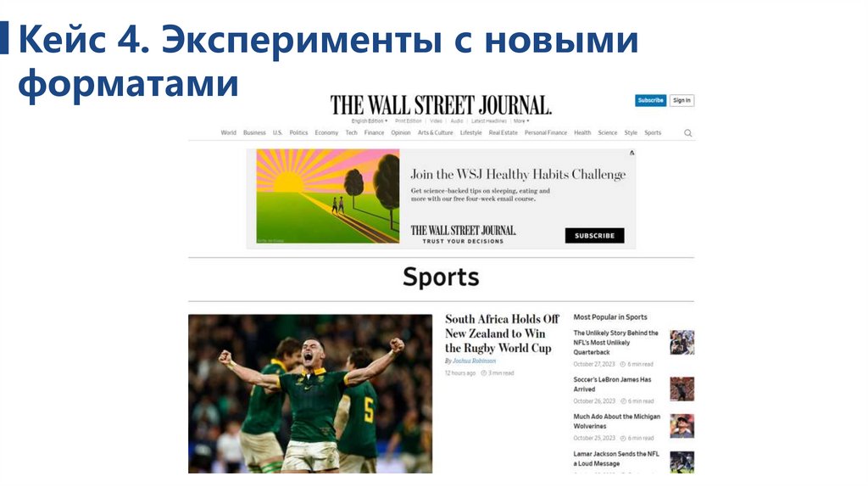
Task: Click The Wall Street Journal logo
Action: (441, 104)
